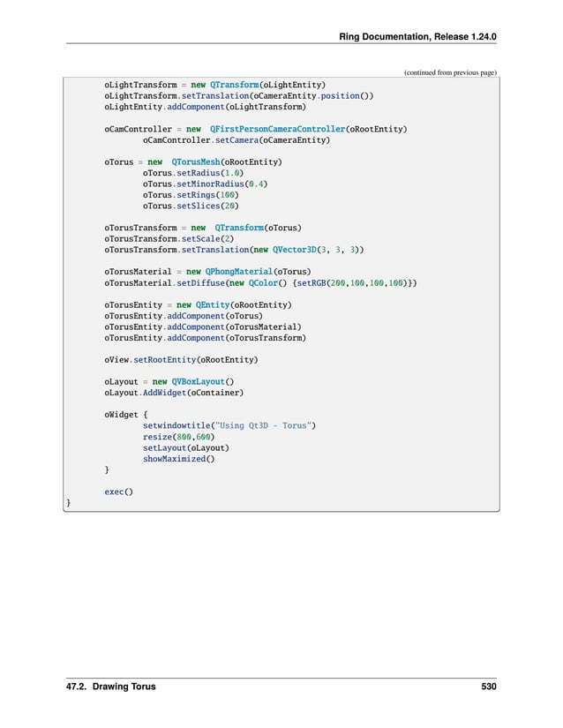Click the line 'oLayout.AddWidget(oContainer)'
Viewport: 563px width, 728px height.
click(174, 393)
